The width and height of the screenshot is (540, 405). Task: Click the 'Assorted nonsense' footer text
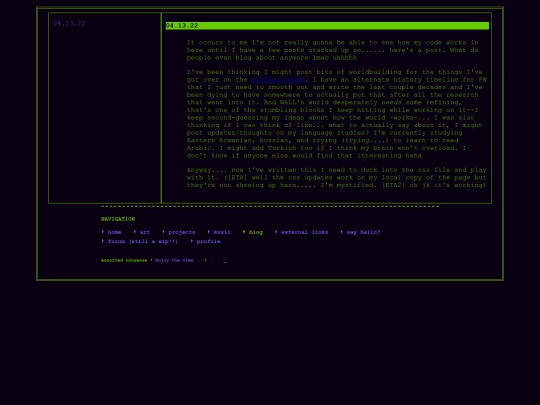(124, 260)
